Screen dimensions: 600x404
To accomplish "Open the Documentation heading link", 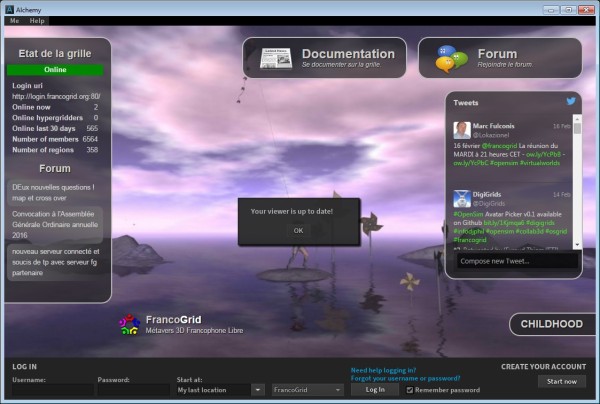I will pyautogui.click(x=348, y=54).
